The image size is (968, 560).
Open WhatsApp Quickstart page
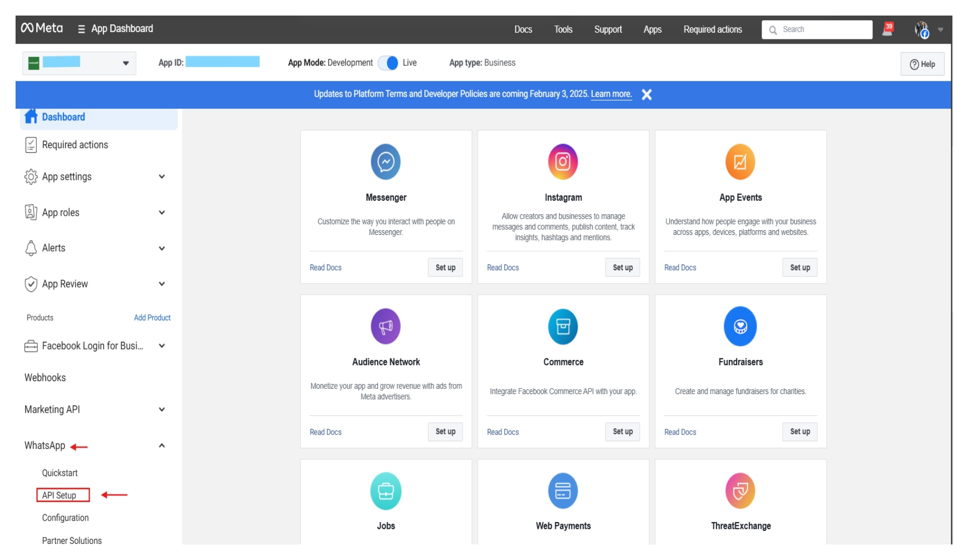[60, 473]
